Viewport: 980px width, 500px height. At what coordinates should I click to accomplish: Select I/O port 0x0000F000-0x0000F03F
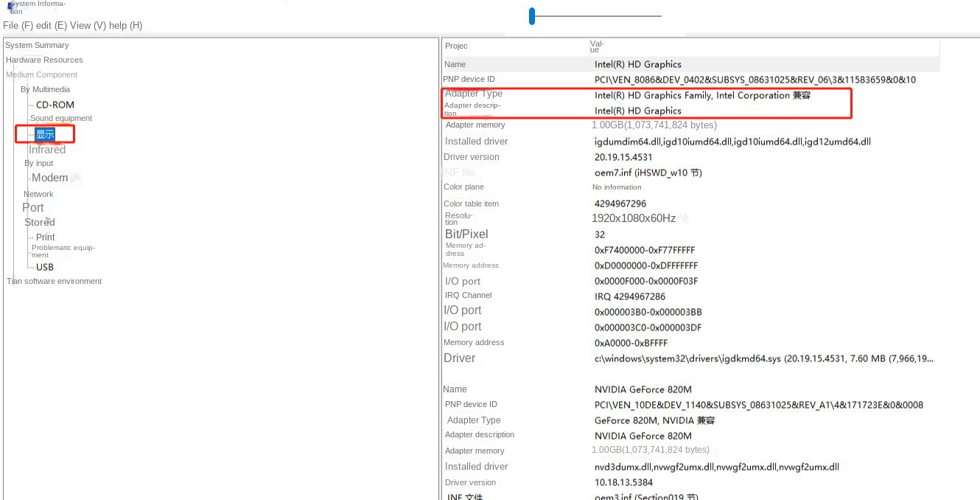(x=646, y=281)
